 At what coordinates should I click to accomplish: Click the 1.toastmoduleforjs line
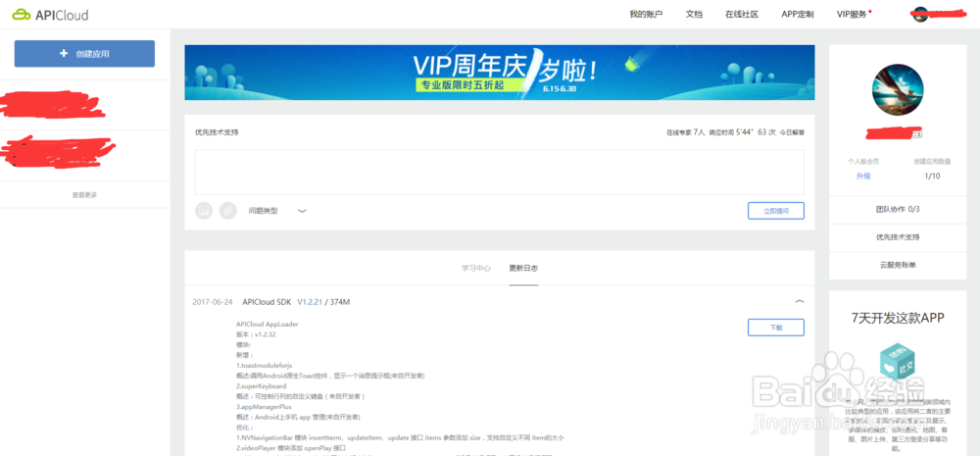click(264, 365)
